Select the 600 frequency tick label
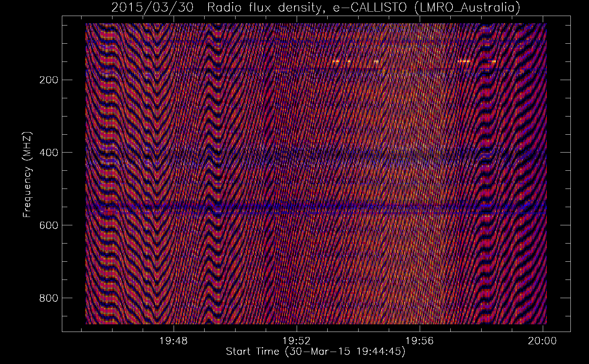Screen dimensions: 589x364 [x=48, y=225]
